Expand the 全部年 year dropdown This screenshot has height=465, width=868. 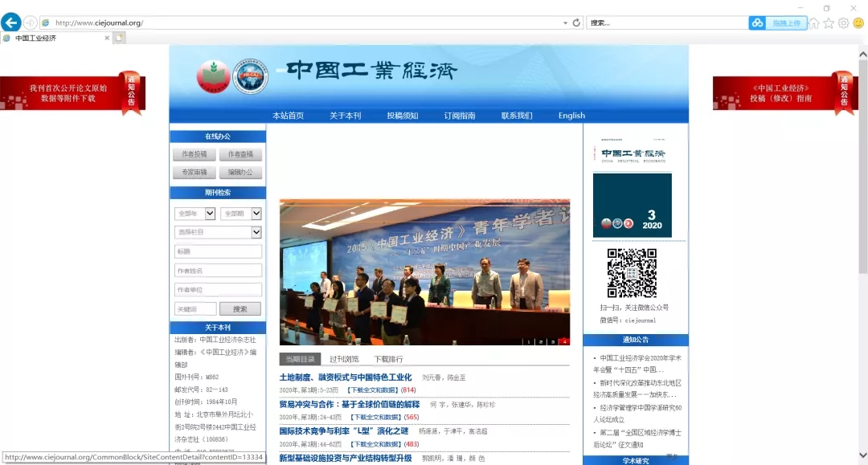point(210,214)
